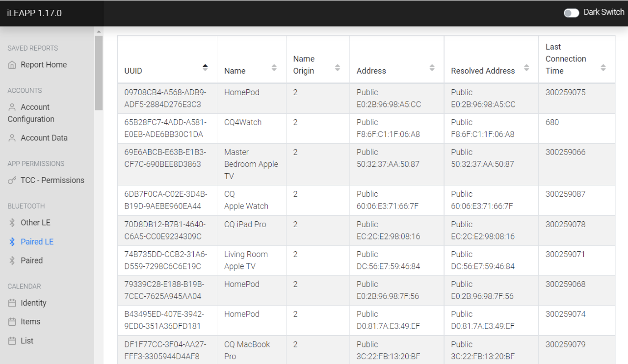This screenshot has width=628, height=364.
Task: Click the Bluetooth icon beside Other LE
Action: [12, 223]
